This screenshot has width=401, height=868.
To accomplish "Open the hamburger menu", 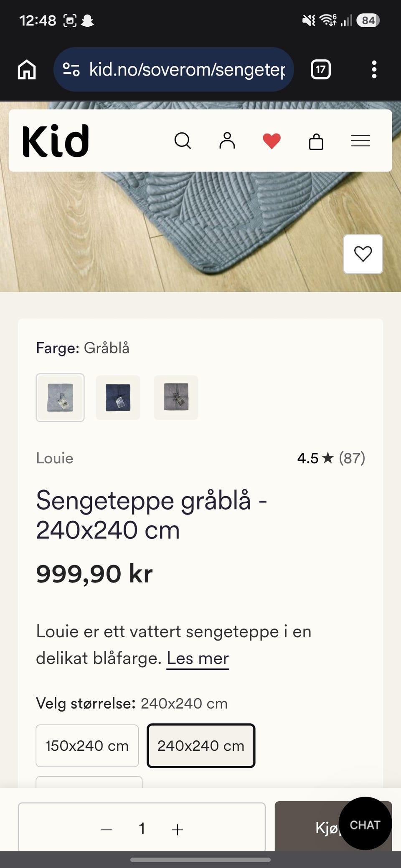I will click(360, 141).
